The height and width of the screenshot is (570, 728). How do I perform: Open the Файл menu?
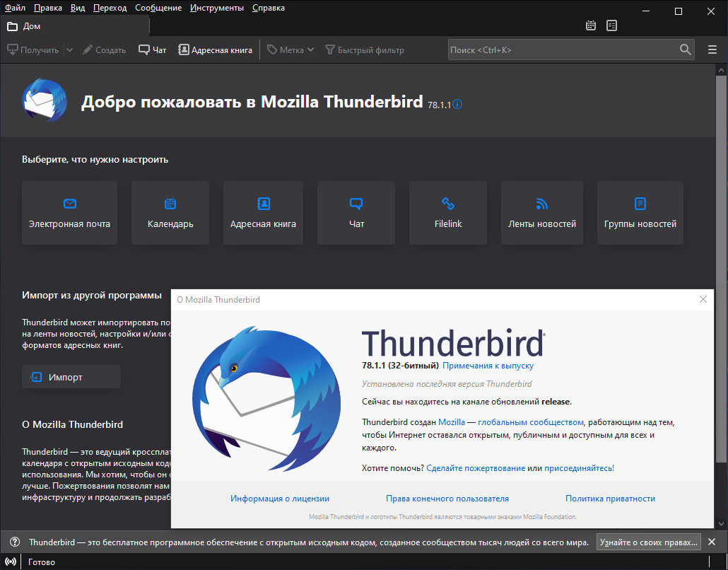click(15, 8)
